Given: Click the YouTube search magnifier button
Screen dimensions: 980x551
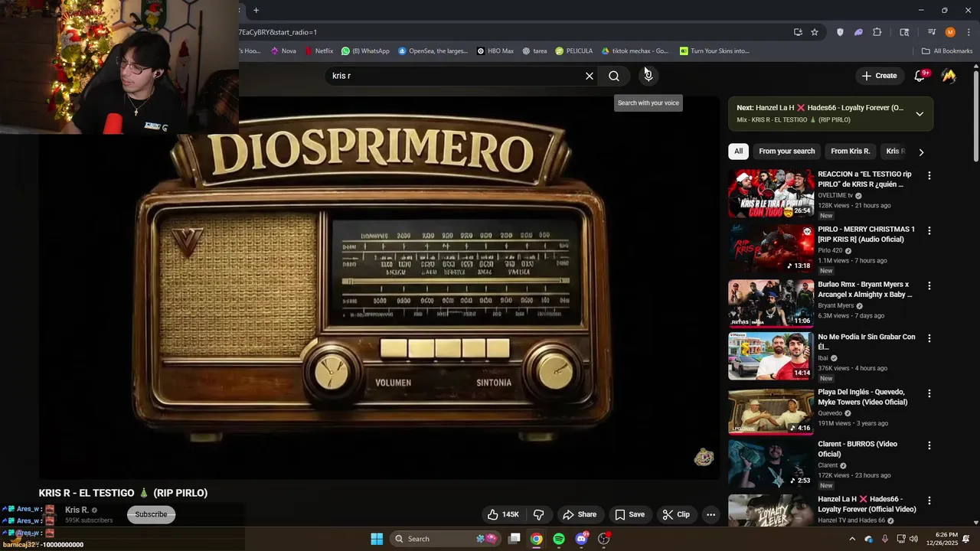Looking at the screenshot, I should click(614, 76).
